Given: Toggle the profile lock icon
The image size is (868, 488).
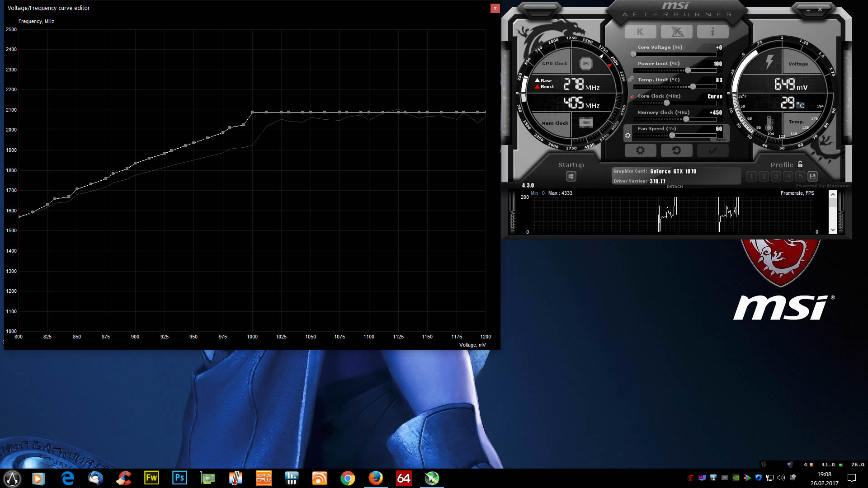Looking at the screenshot, I should click(800, 164).
